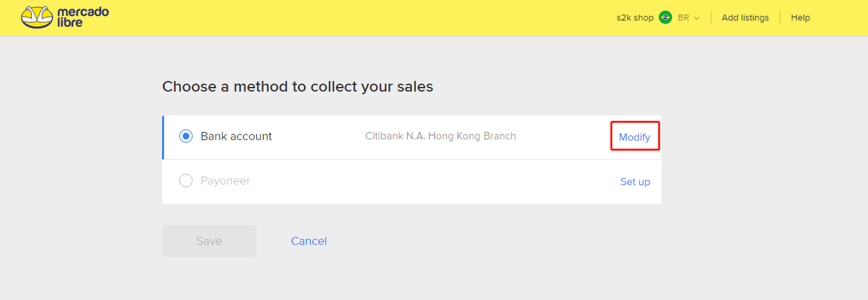Viewport: 868px width, 300px height.
Task: Click Set up next to Payoneer
Action: coord(635,182)
